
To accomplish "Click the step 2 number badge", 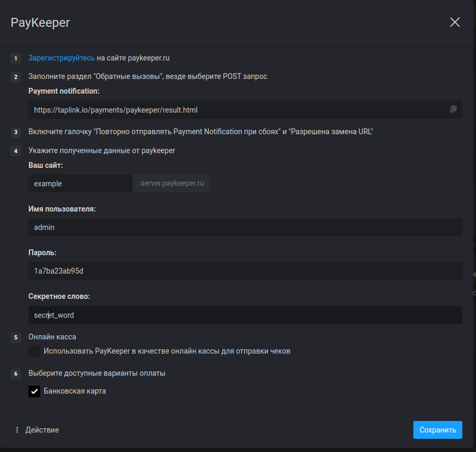I will point(16,77).
